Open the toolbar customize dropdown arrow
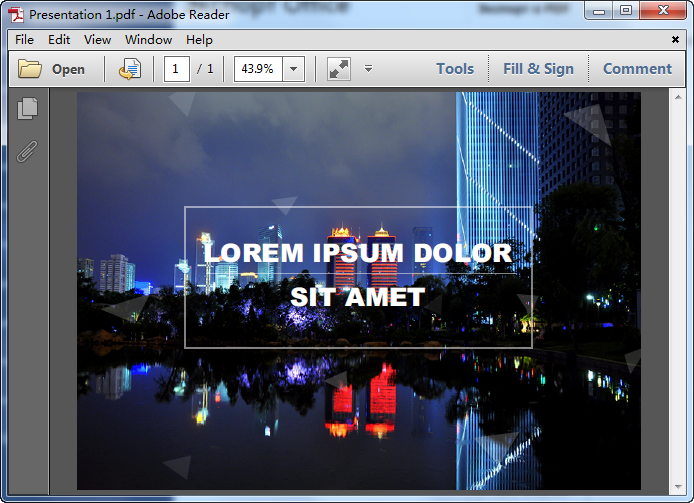 click(x=368, y=69)
